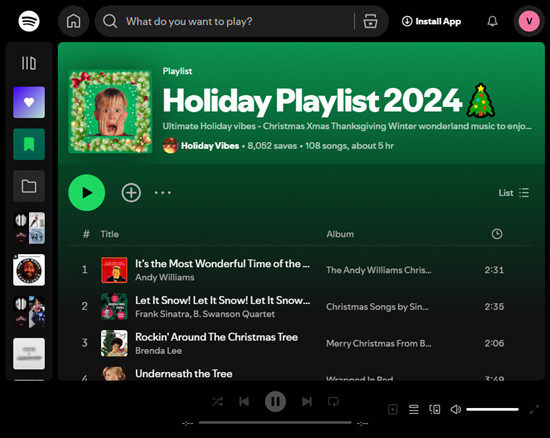Click the Holiday Playlist 2024 cover art

(x=110, y=112)
